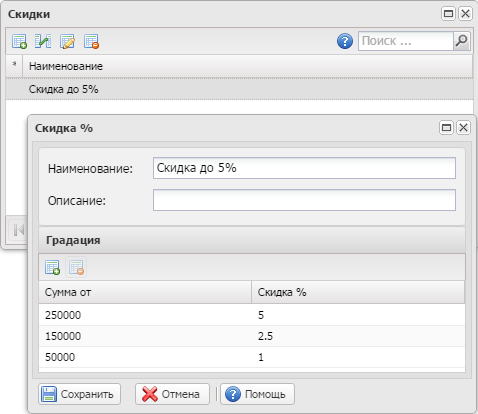
Task: Sort by Сумма от column header
Action: click(145, 292)
